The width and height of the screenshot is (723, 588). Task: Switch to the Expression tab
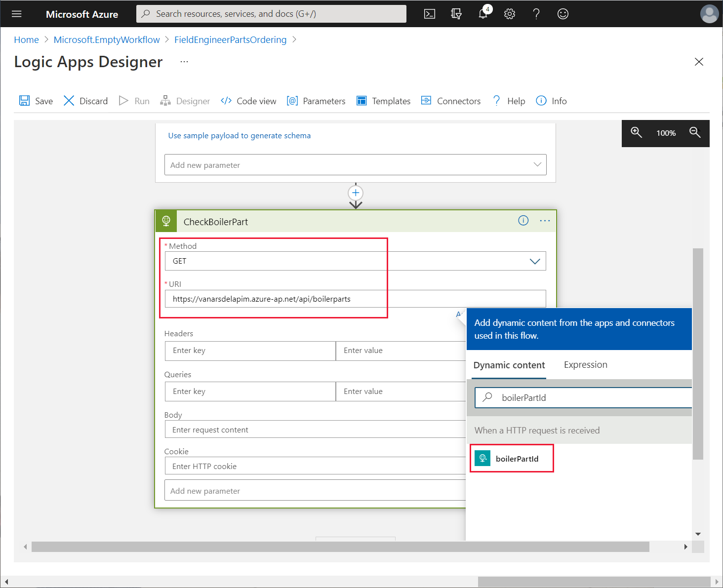coord(585,365)
